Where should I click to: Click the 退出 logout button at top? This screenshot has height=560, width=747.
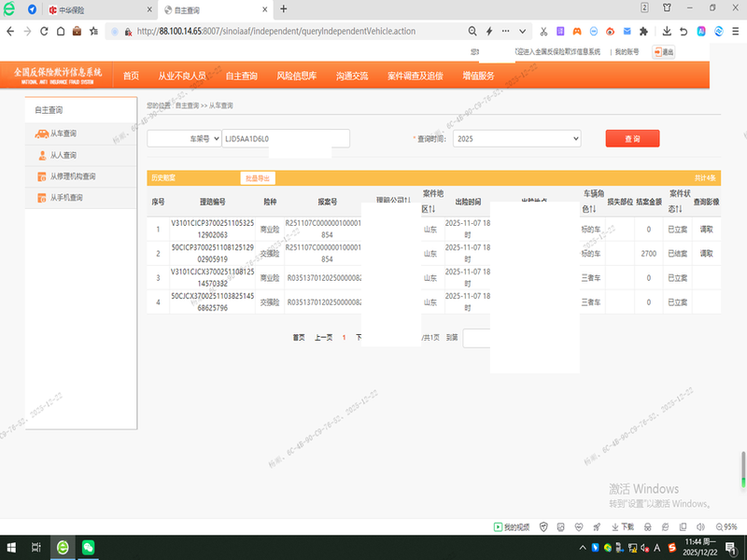tap(663, 52)
